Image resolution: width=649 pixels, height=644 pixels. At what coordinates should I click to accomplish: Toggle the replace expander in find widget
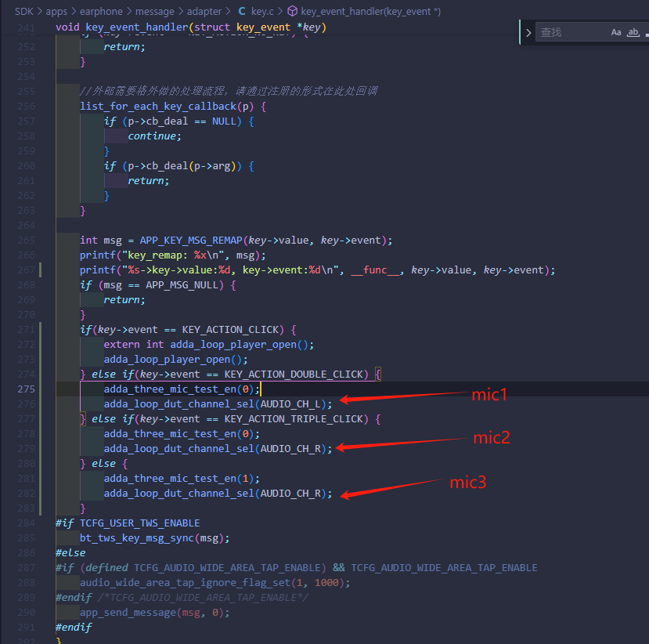[x=528, y=33]
